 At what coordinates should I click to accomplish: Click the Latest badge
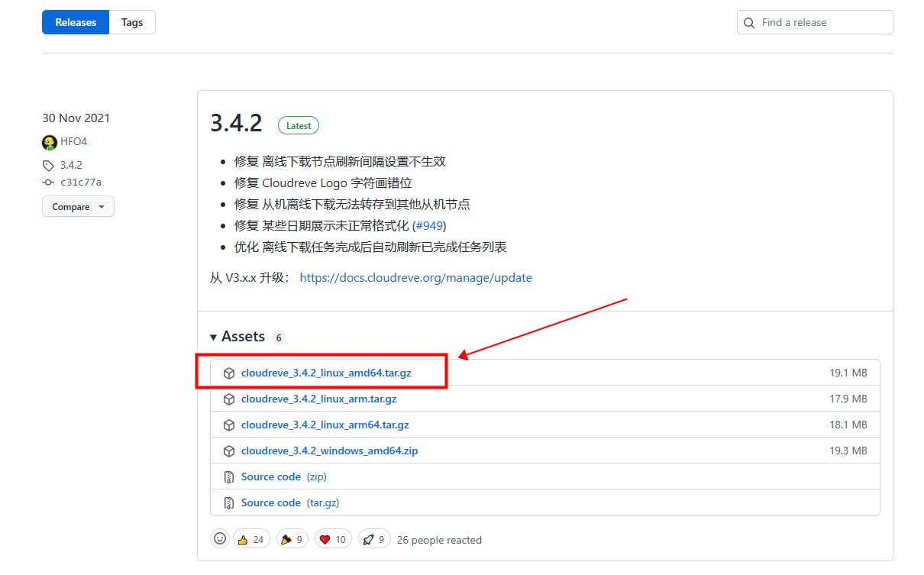(x=299, y=125)
